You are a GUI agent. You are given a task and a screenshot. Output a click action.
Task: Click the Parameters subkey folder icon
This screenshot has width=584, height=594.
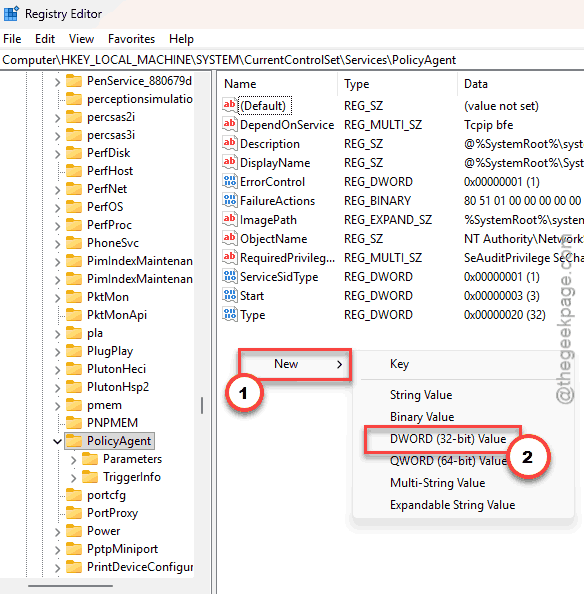click(x=90, y=459)
